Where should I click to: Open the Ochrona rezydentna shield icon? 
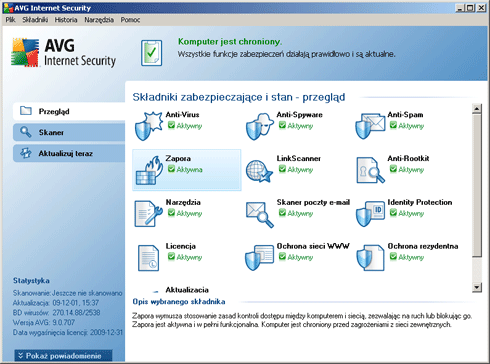click(x=370, y=258)
